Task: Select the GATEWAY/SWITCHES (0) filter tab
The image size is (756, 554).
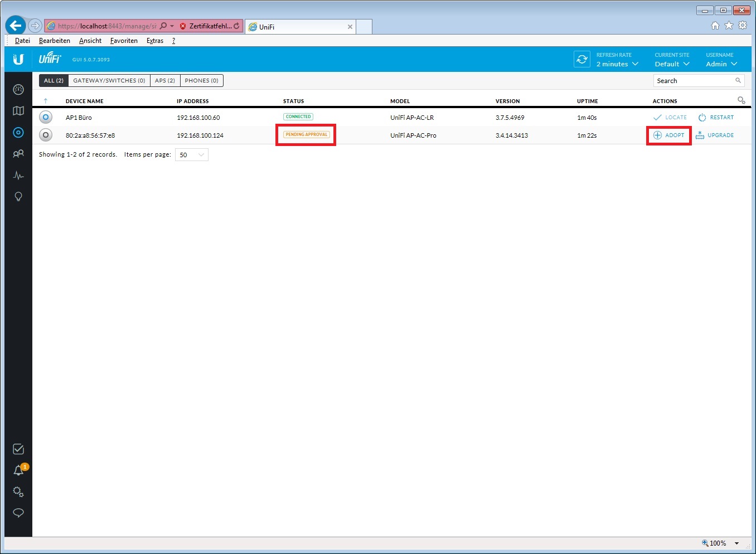Action: click(109, 81)
